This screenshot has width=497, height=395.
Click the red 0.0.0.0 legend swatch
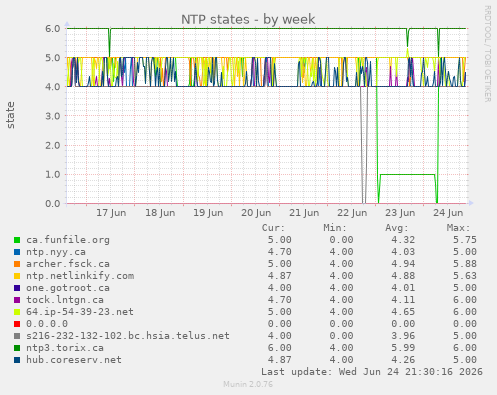[17, 324]
